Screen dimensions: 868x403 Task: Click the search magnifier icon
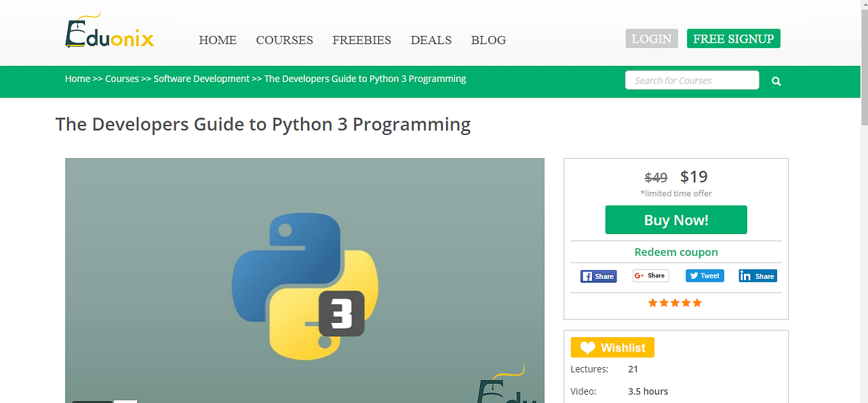tap(776, 80)
